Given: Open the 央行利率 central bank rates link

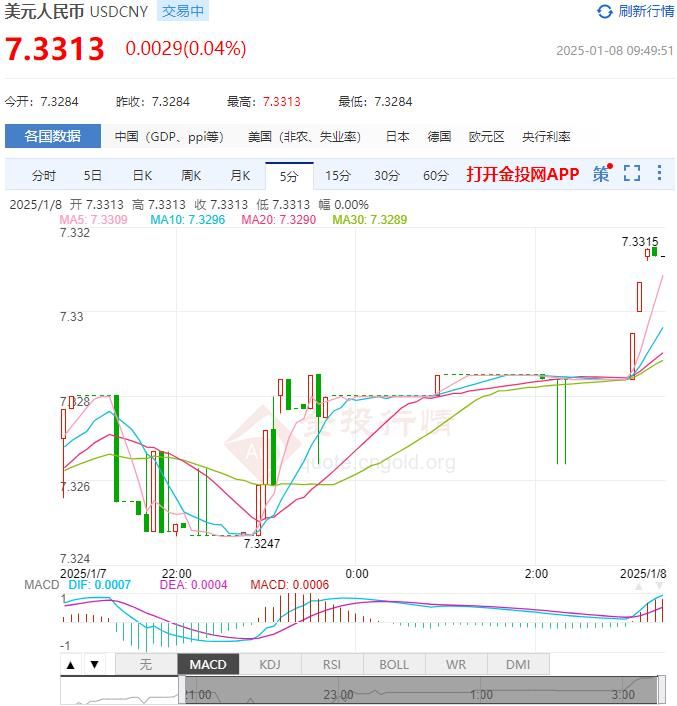Looking at the screenshot, I should click(x=546, y=136).
